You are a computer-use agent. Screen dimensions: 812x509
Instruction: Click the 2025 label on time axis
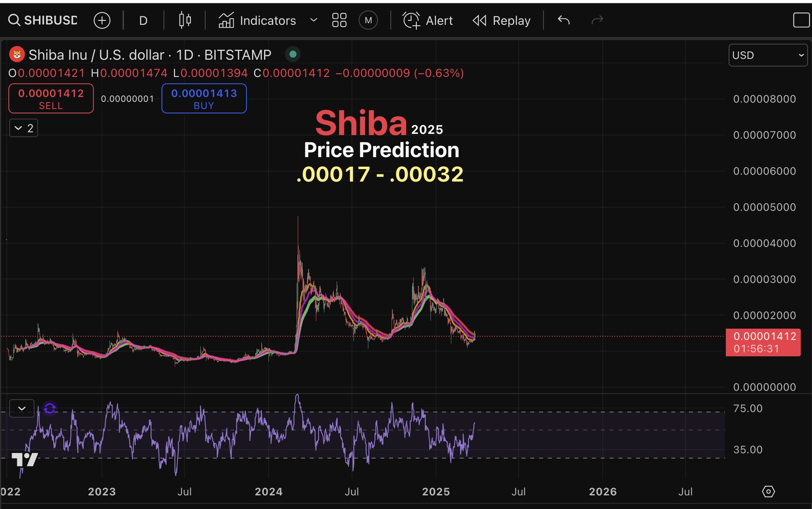[436, 492]
